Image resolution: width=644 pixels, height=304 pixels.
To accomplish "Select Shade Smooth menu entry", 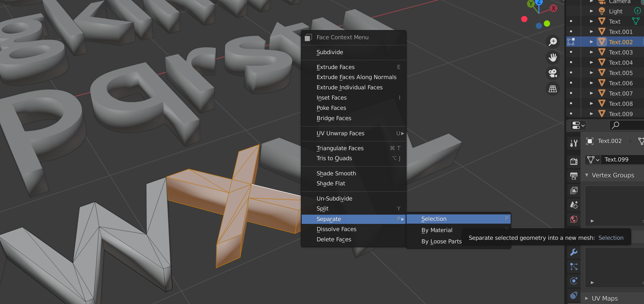I will click(x=336, y=173).
